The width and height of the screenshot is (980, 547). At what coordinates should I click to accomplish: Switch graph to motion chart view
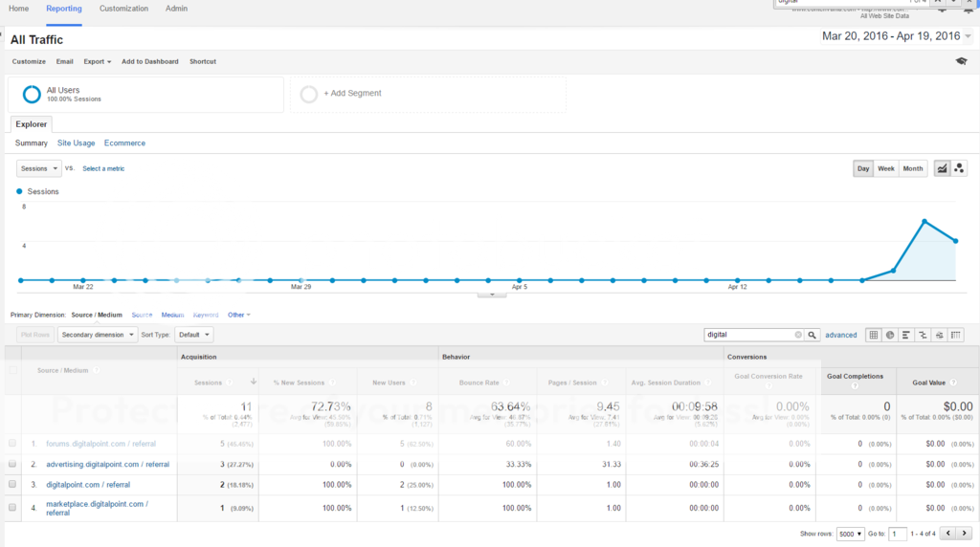[x=959, y=168]
